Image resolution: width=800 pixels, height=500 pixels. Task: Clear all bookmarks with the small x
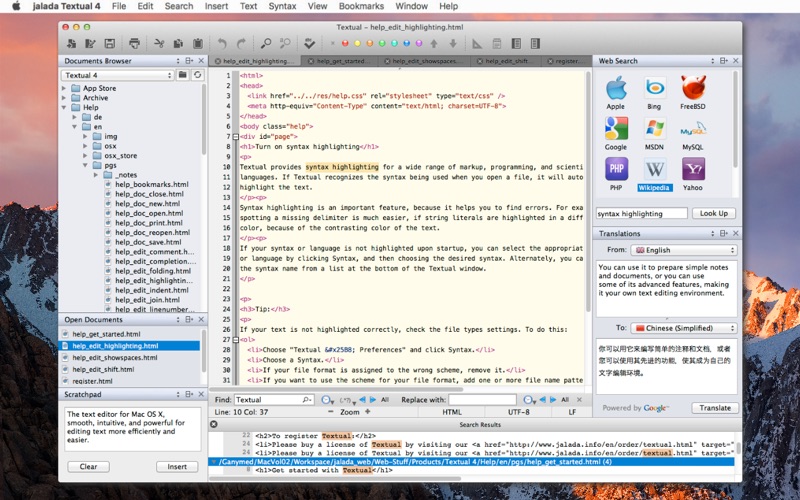click(333, 43)
